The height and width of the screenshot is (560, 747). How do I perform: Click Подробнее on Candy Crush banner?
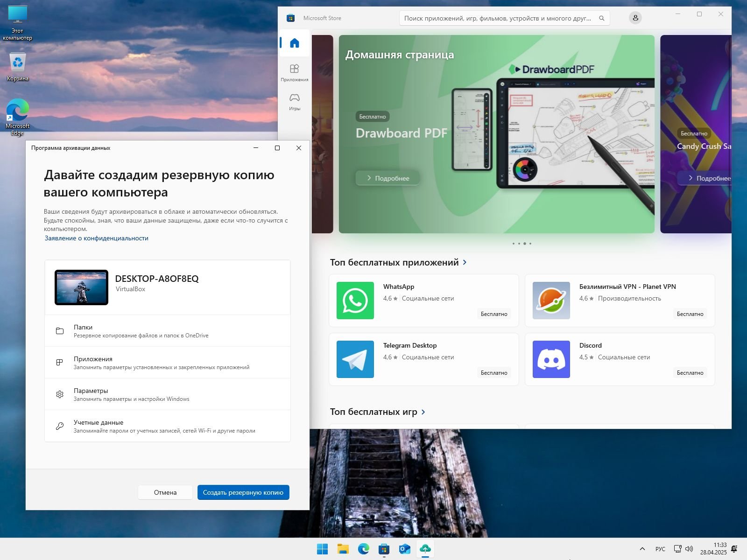coord(705,178)
